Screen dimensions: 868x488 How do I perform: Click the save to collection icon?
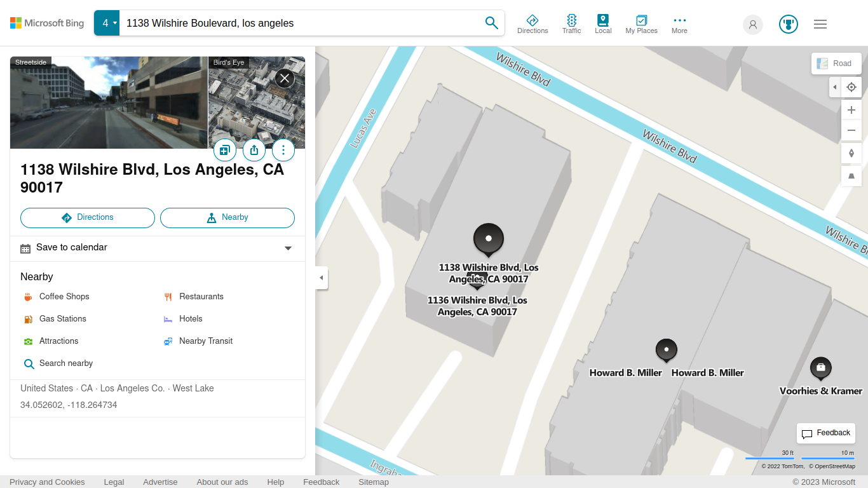(x=224, y=150)
